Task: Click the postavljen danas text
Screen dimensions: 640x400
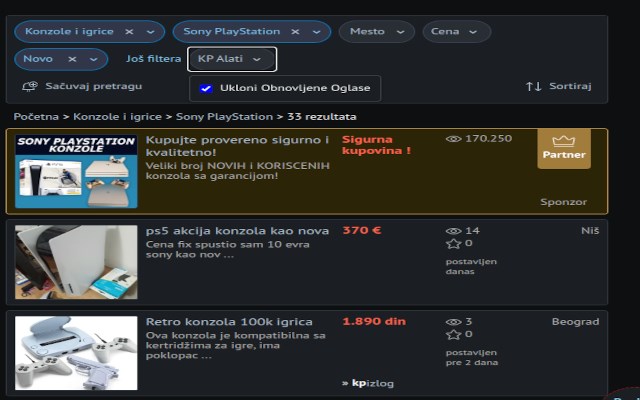Action: click(471, 267)
